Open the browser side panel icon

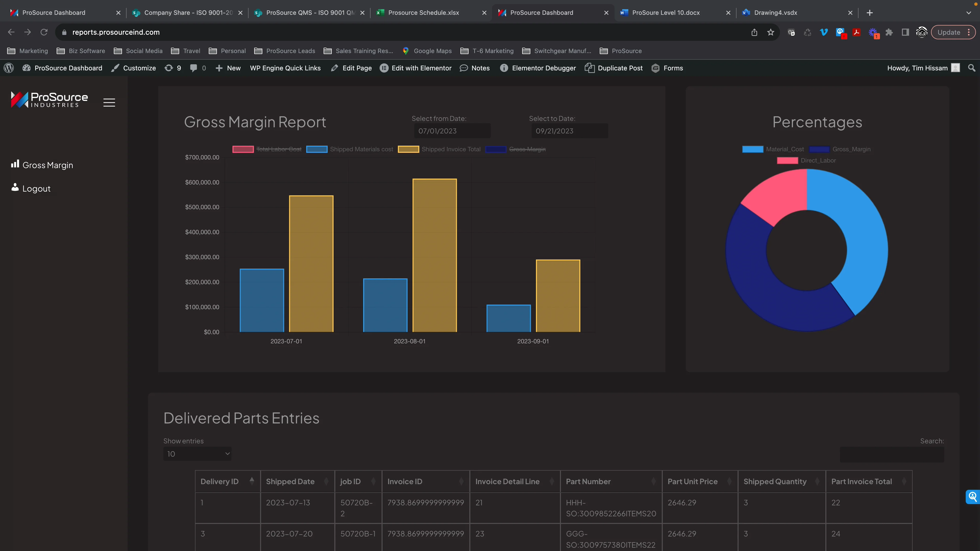(905, 32)
